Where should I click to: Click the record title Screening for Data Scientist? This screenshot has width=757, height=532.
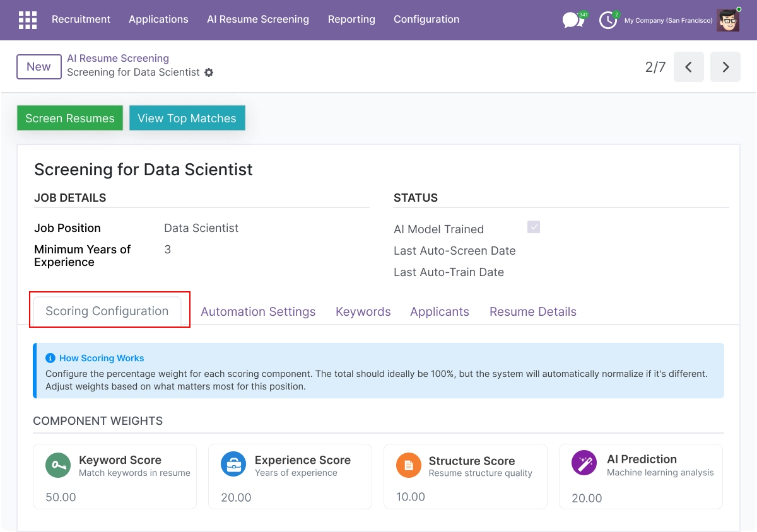coord(143,170)
